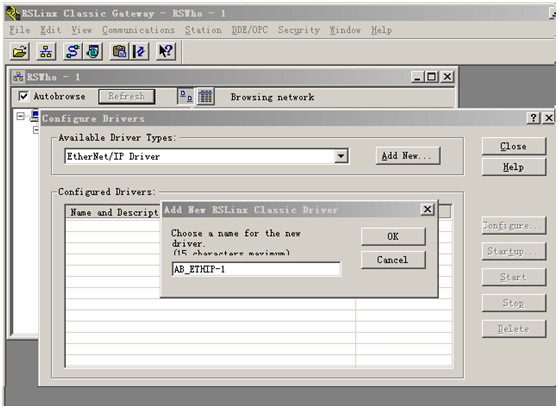Click the Help button in Configure Drivers
Screen dimensions: 558x408
pos(514,167)
